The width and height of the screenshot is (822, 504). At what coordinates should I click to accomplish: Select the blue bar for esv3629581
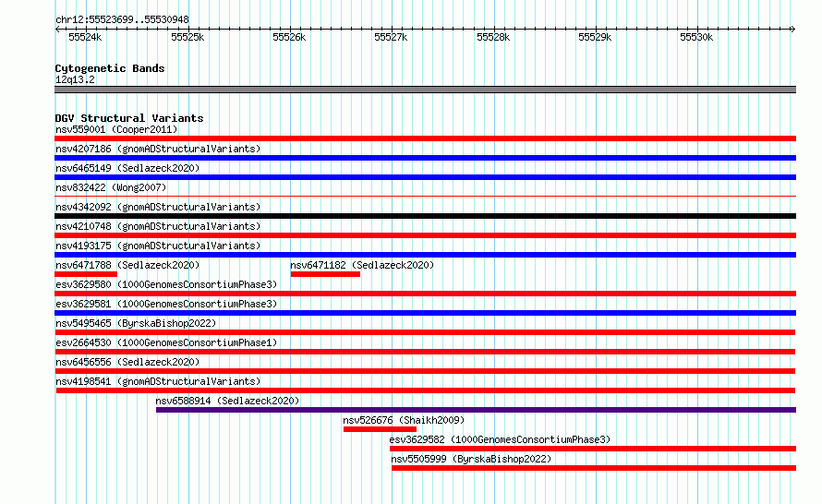[x=425, y=313]
